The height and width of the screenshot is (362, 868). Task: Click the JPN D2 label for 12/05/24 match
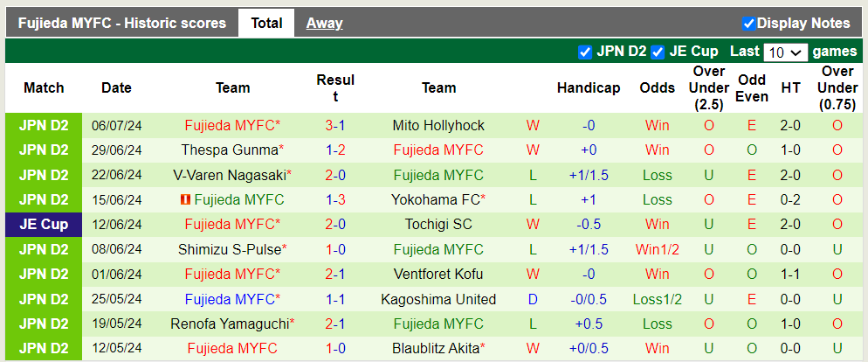[44, 349]
